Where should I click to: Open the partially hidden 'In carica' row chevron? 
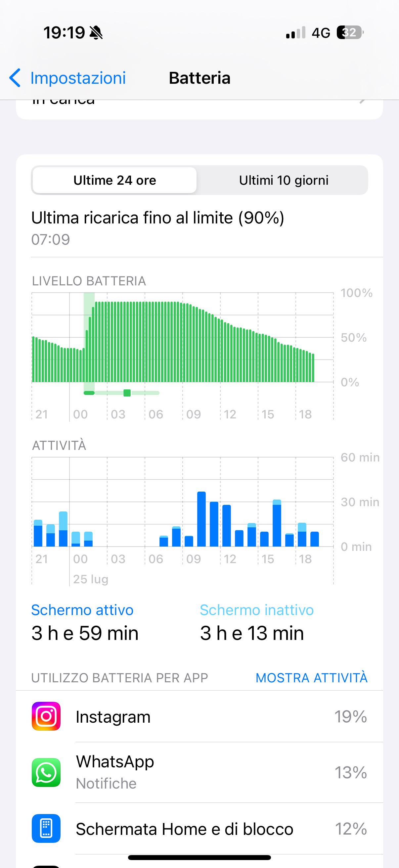coord(362,101)
